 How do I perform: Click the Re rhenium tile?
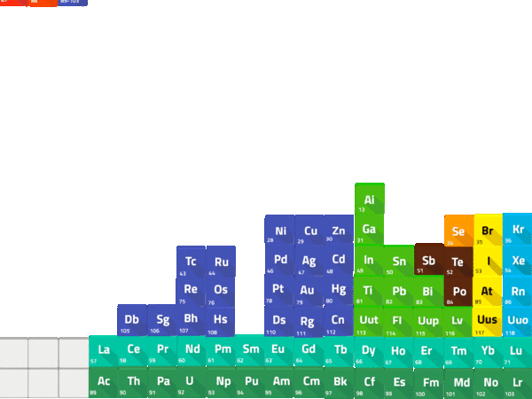pyautogui.click(x=191, y=291)
